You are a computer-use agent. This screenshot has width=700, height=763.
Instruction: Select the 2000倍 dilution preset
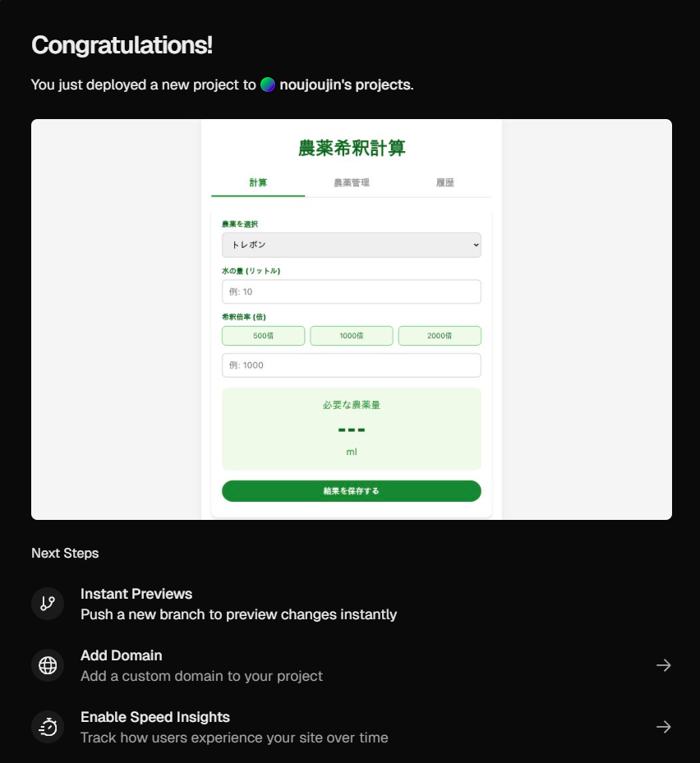tap(440, 335)
